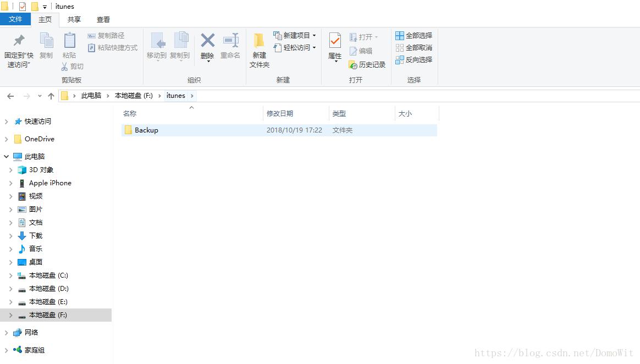The height and width of the screenshot is (364, 640).
Task: Open the recent locations dropdown arrow
Action: pyautogui.click(x=40, y=96)
